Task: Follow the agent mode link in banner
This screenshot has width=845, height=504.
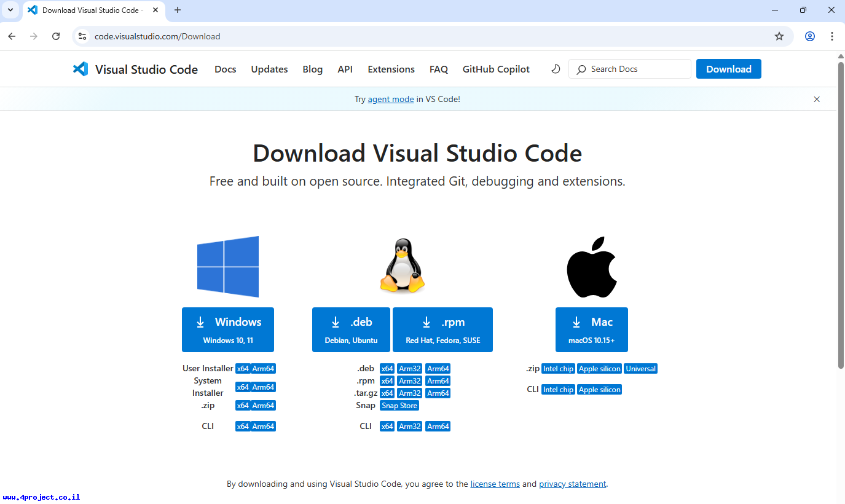Action: click(391, 99)
